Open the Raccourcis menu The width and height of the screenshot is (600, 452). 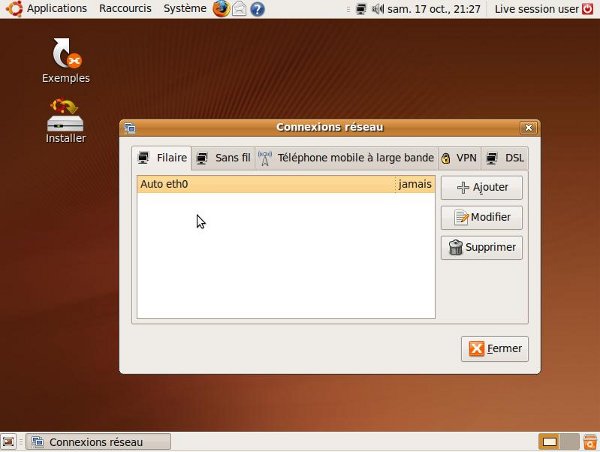tap(125, 9)
